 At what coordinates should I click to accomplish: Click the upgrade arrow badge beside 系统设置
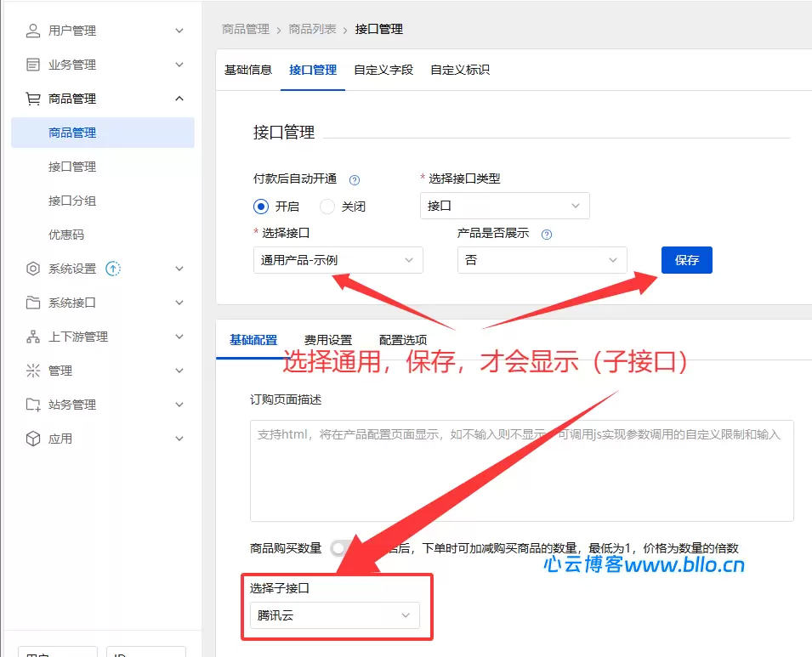(113, 269)
